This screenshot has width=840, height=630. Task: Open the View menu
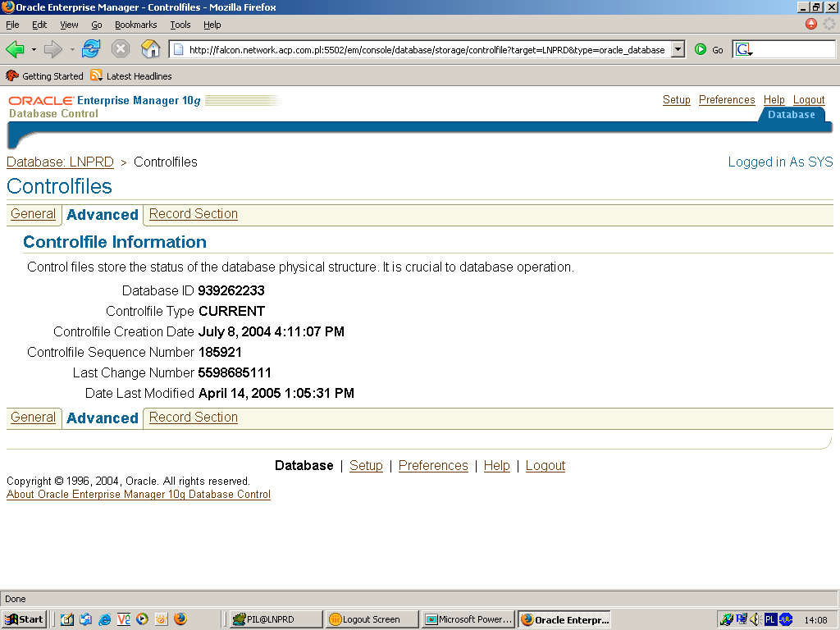[x=69, y=25]
